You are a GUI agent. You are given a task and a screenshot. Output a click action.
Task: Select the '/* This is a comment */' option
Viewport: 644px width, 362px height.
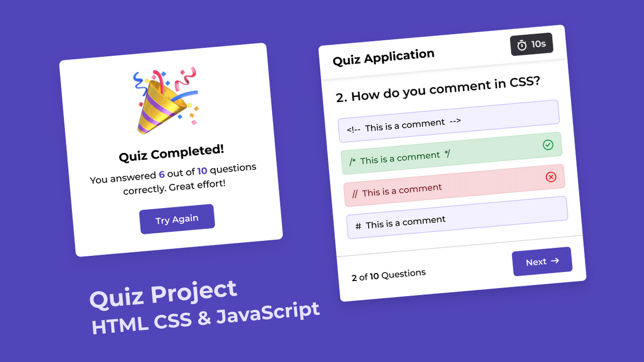coord(451,153)
